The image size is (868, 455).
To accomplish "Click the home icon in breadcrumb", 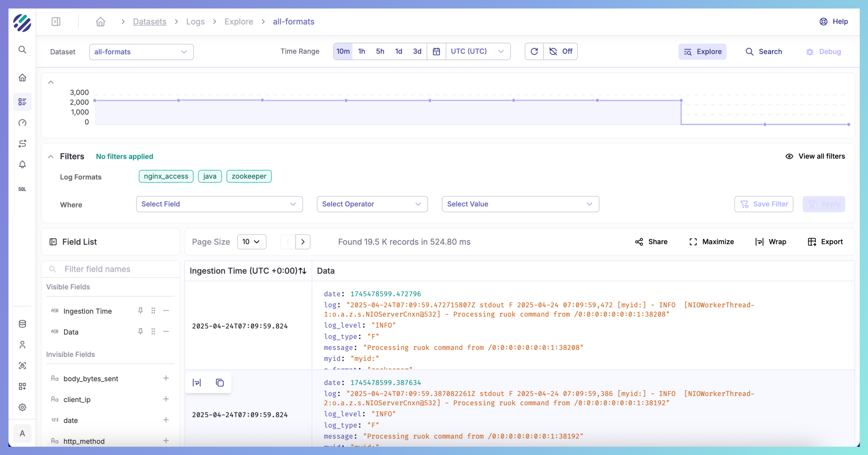I will pyautogui.click(x=100, y=21).
